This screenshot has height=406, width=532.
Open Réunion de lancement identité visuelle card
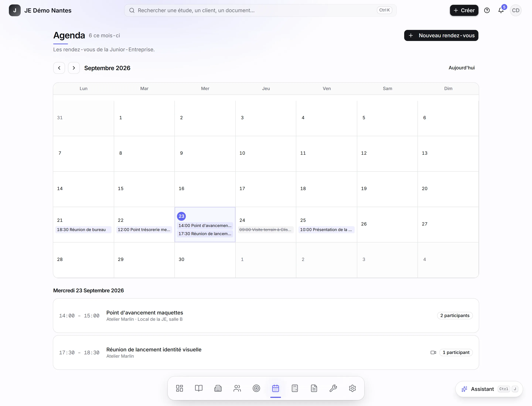(266, 352)
